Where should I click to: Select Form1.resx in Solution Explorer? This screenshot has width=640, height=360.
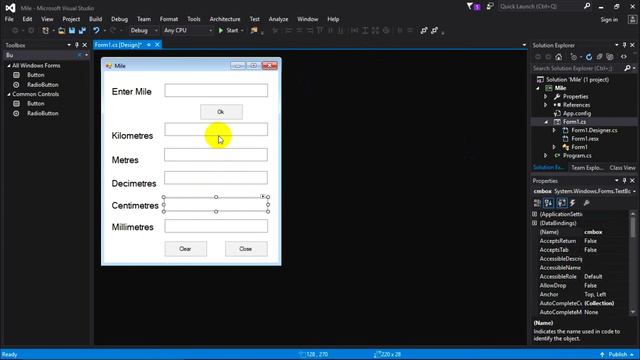(x=585, y=139)
